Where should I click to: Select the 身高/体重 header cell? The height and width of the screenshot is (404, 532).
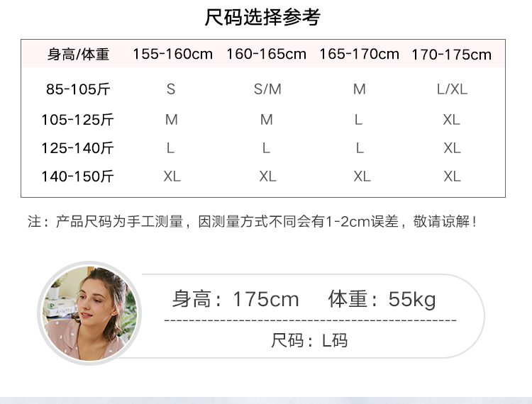coord(78,55)
